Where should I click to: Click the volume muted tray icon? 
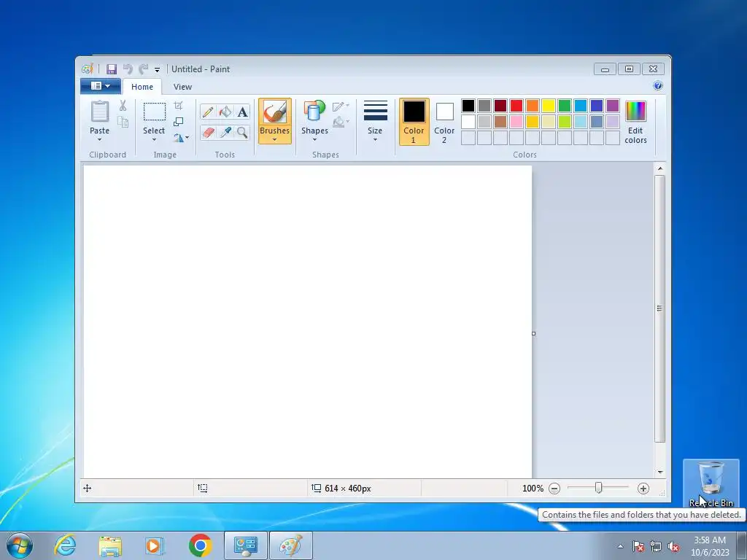(x=673, y=547)
